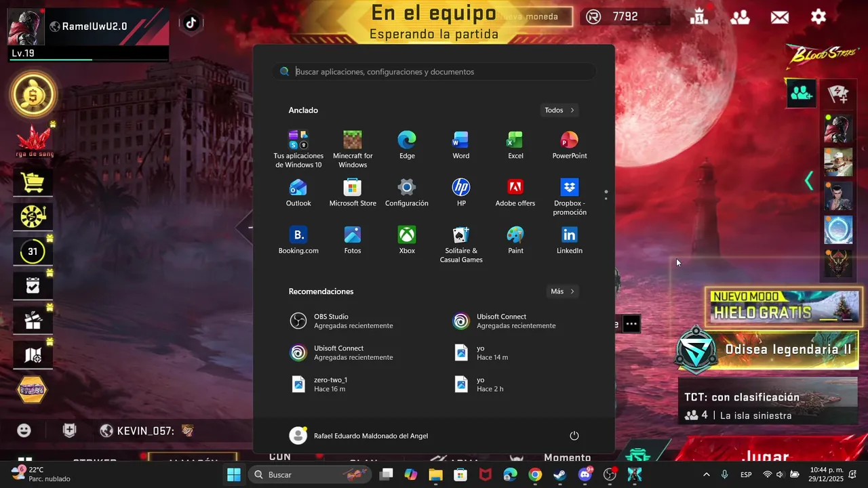The width and height of the screenshot is (868, 488).
Task: Click the power button in Start menu
Action: point(574,436)
